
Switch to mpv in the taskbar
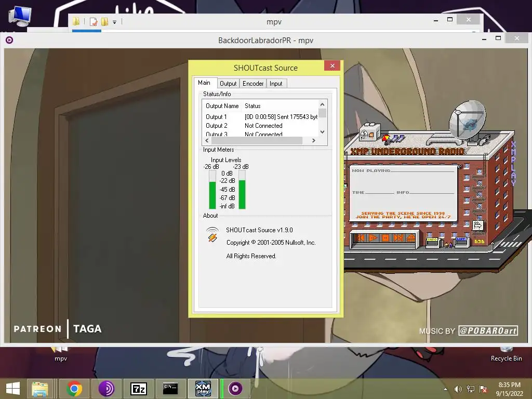[235, 389]
